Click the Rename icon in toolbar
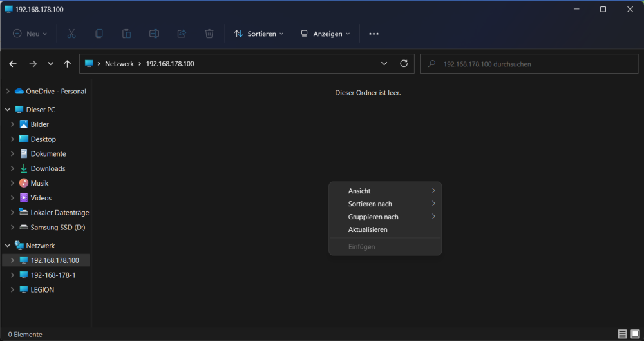 point(154,34)
